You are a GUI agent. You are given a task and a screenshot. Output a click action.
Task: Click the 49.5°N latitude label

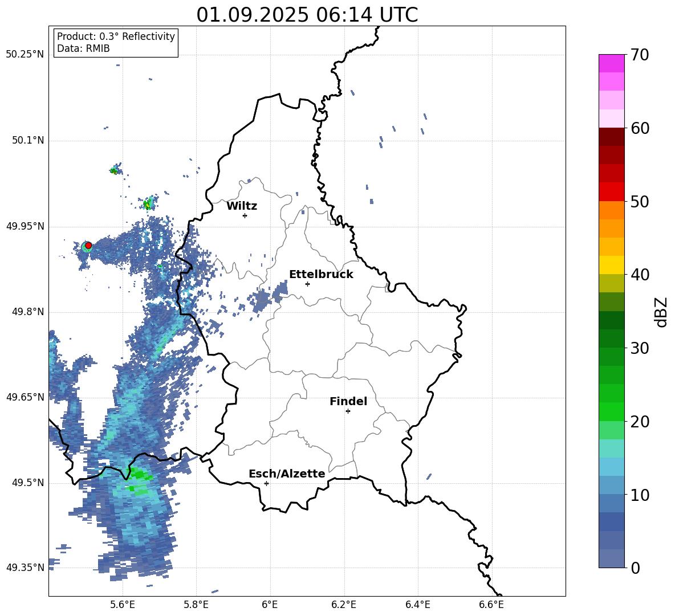(28, 483)
